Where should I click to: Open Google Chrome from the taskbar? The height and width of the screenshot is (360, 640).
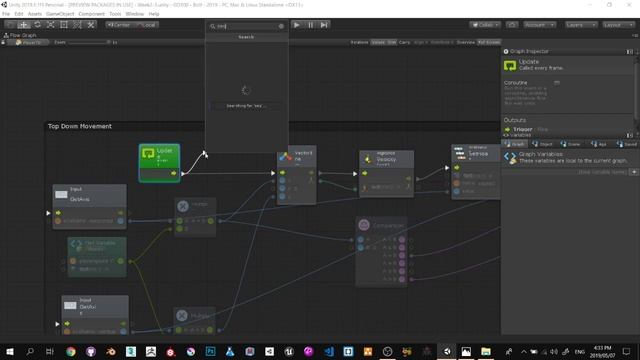point(71,351)
